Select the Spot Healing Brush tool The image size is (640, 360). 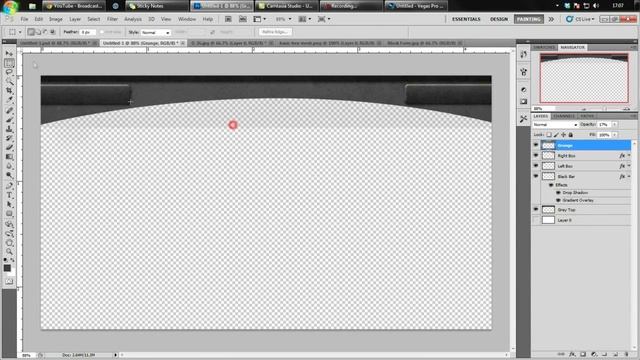coord(9,110)
